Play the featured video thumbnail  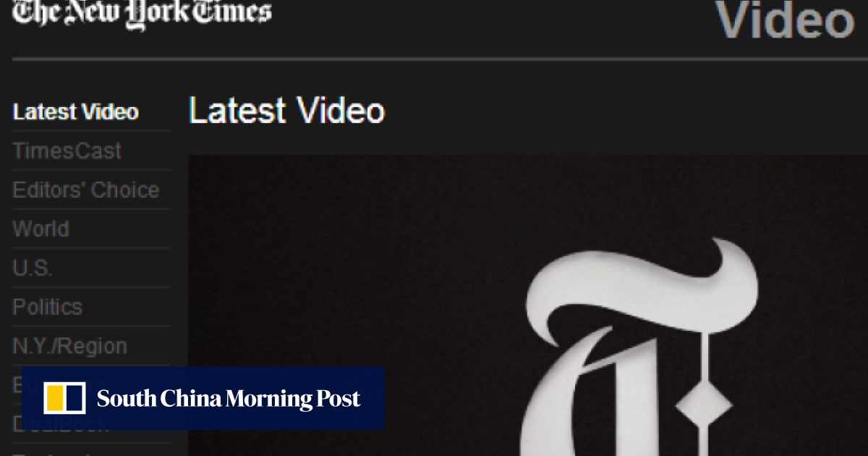pyautogui.click(x=528, y=305)
